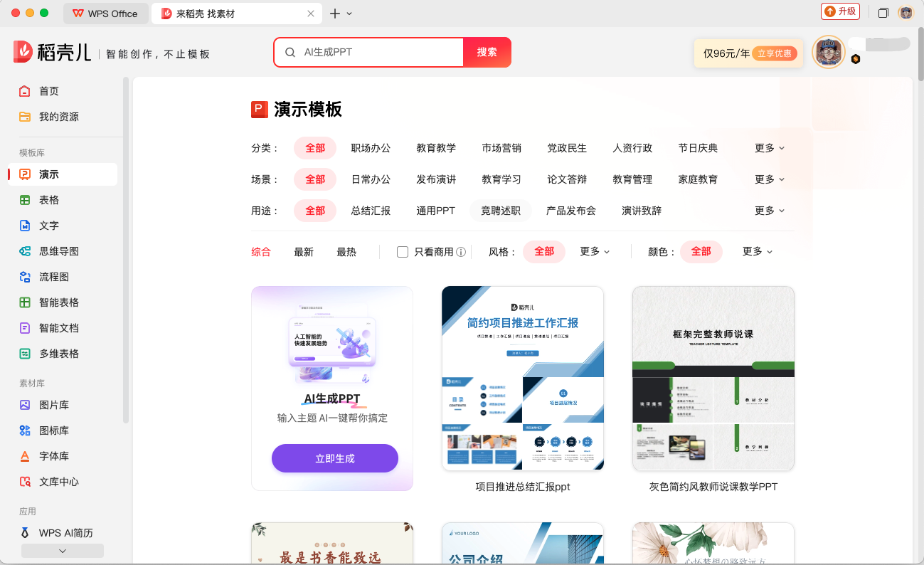Click the red 搜索 button
The image size is (924, 565).
[487, 52]
